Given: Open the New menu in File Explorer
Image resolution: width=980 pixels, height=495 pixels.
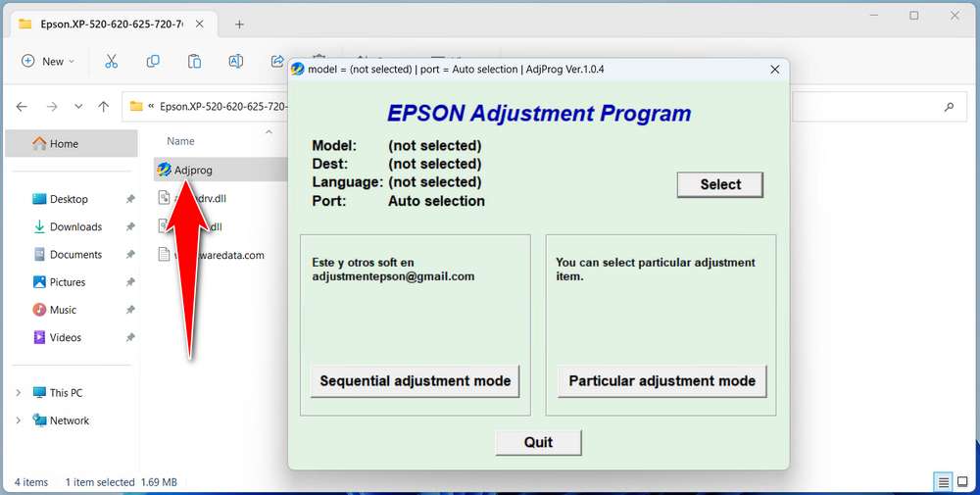Looking at the screenshot, I should (x=48, y=61).
